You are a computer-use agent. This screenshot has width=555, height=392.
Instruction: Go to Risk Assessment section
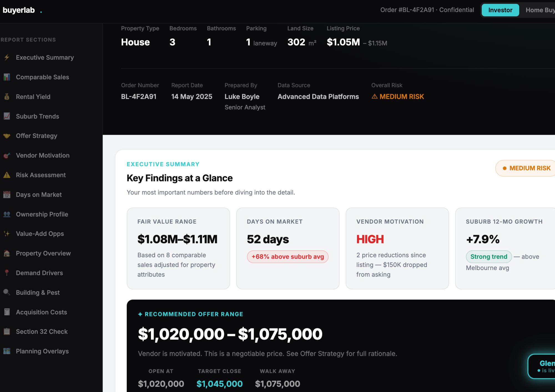[x=41, y=175]
